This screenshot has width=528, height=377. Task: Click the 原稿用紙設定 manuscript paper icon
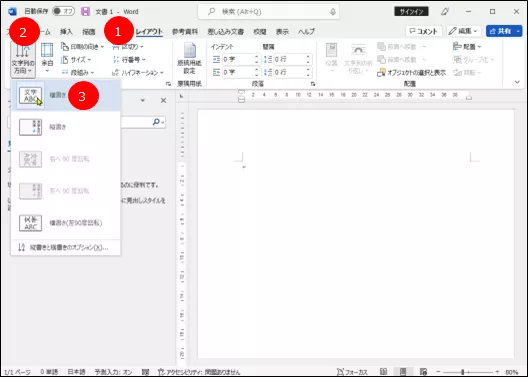point(190,59)
